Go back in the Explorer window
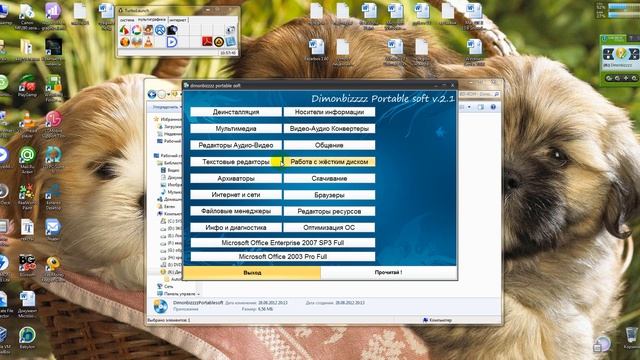Screen dimensions: 640x360 point(152,94)
